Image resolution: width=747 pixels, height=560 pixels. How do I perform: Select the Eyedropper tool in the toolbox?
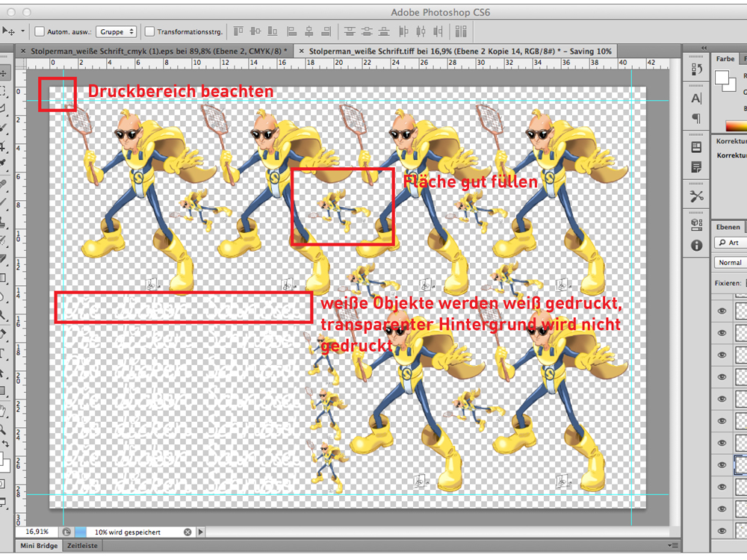(2, 164)
